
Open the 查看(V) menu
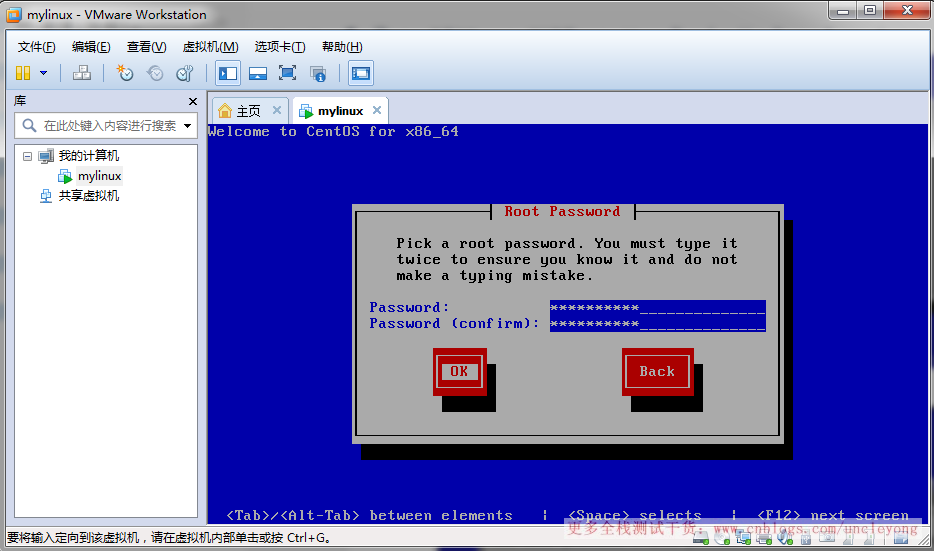click(146, 47)
